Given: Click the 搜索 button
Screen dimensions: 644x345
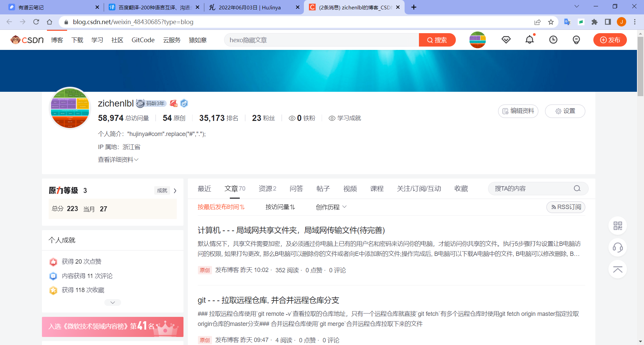Looking at the screenshot, I should pyautogui.click(x=437, y=40).
